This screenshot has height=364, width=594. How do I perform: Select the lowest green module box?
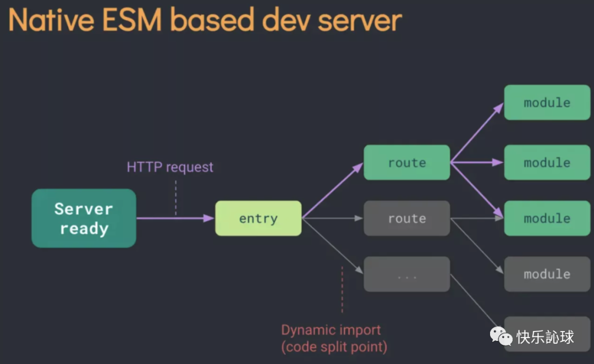(547, 218)
